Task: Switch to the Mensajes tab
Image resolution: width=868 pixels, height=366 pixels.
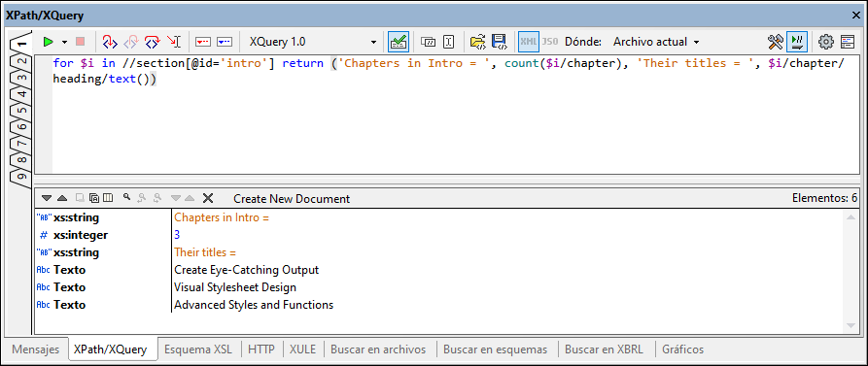Action: (x=35, y=349)
